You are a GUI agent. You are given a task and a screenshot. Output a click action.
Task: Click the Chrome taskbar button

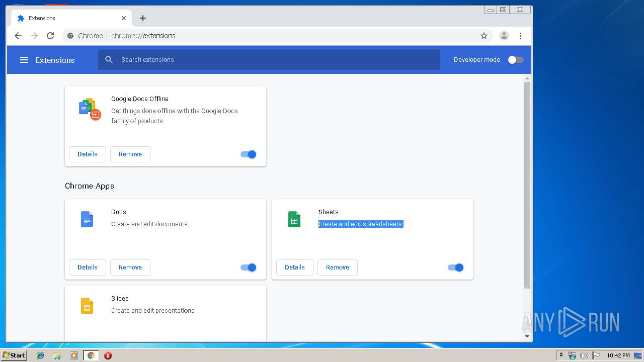point(91,355)
